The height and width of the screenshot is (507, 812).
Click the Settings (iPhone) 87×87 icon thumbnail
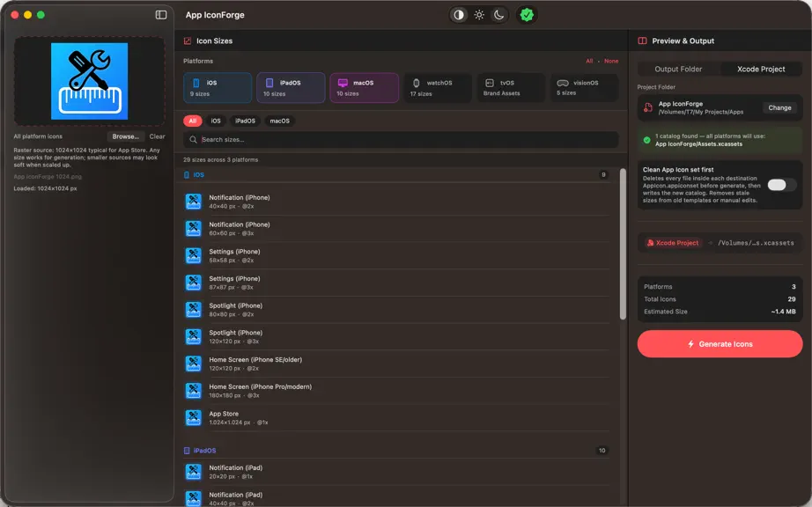point(194,283)
